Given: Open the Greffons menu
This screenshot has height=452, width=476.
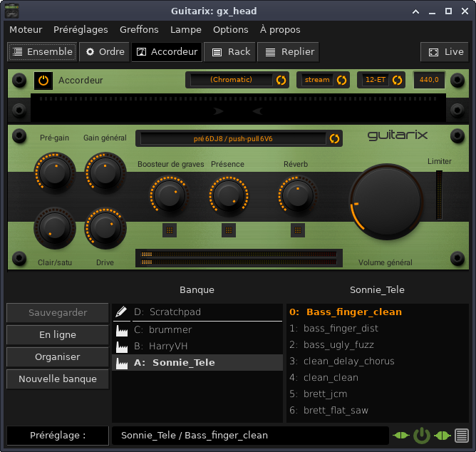Looking at the screenshot, I should [139, 29].
